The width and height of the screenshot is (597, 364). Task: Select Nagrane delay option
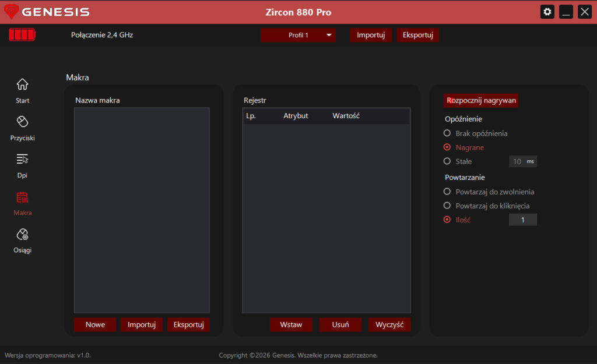pyautogui.click(x=463, y=147)
